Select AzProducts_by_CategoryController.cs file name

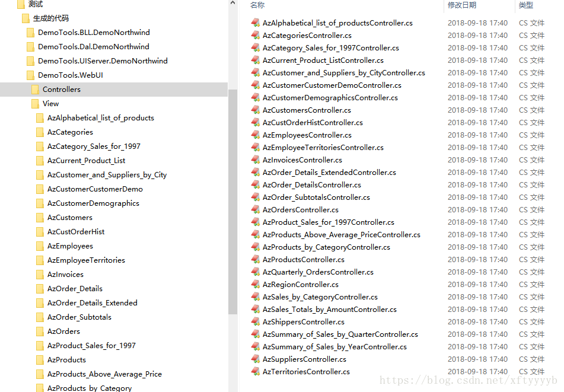point(326,247)
